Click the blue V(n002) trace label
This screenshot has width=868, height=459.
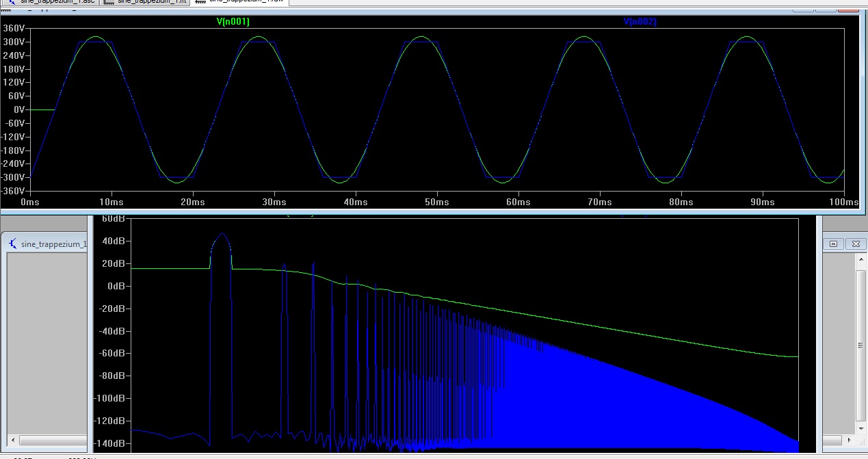point(640,22)
